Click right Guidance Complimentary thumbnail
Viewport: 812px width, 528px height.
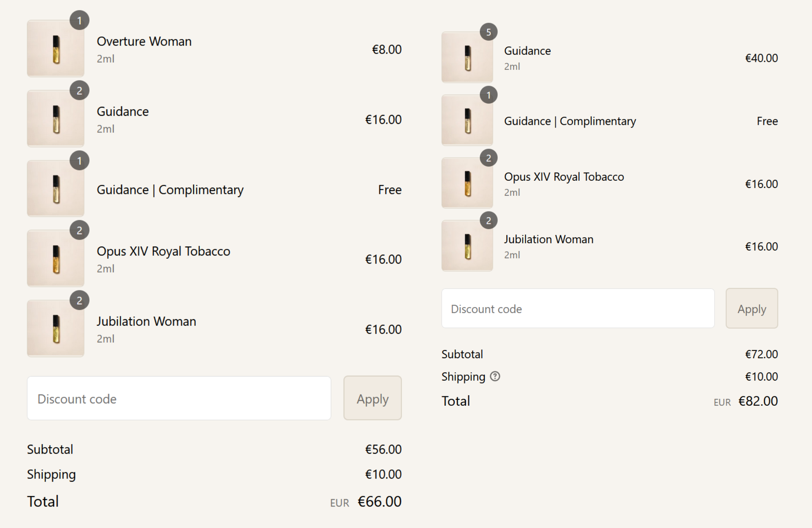click(x=467, y=120)
